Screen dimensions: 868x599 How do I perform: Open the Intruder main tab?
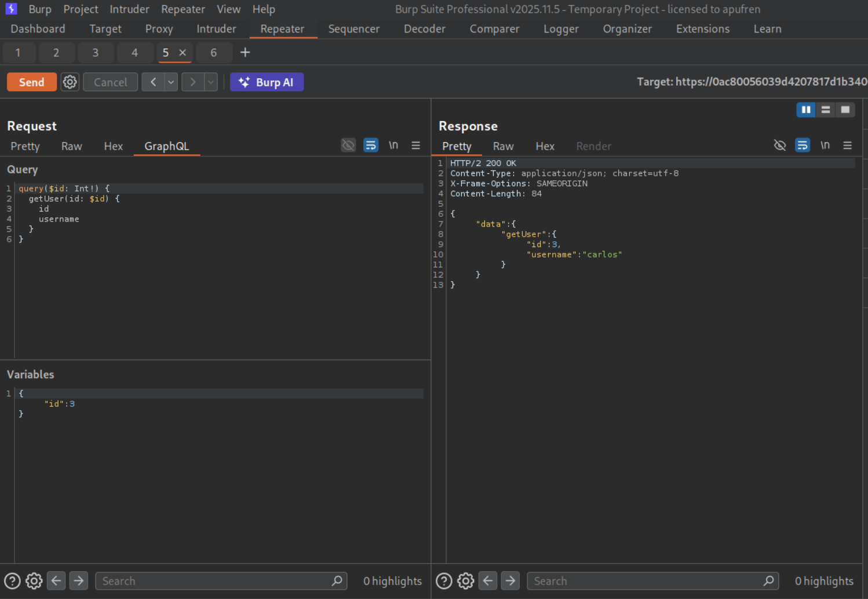coord(216,29)
